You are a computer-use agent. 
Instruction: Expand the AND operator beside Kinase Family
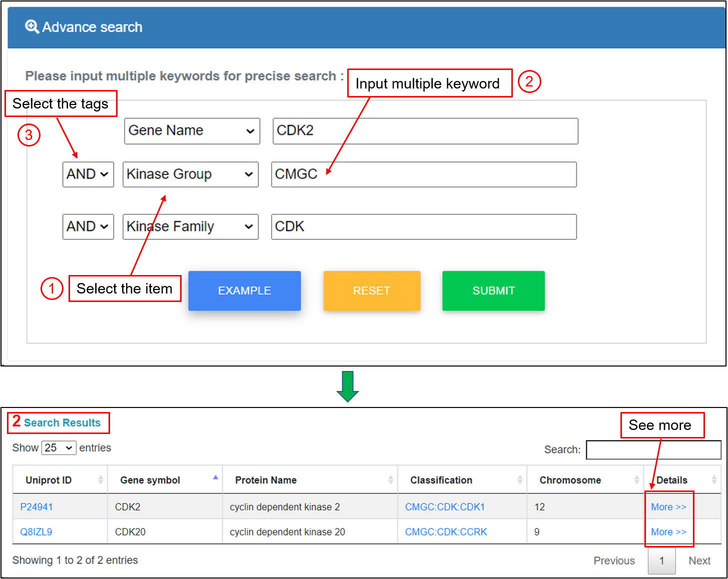pyautogui.click(x=88, y=227)
